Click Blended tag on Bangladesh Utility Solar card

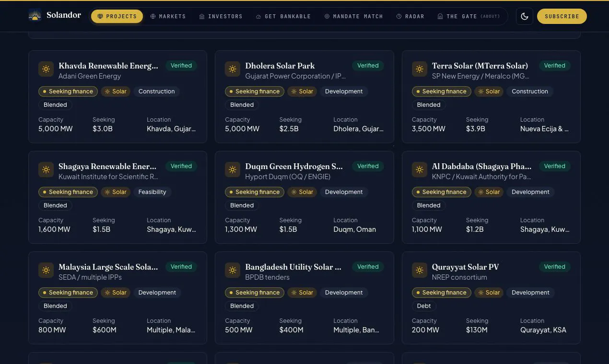coord(242,306)
